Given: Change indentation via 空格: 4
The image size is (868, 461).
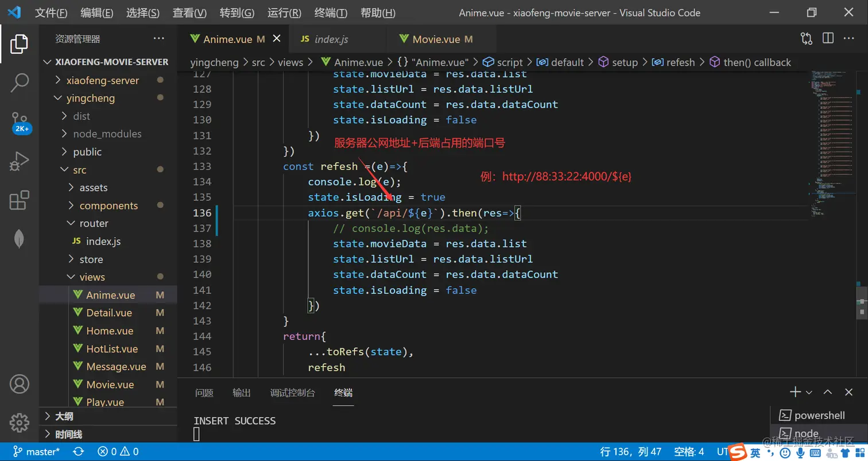Looking at the screenshot, I should tap(689, 452).
